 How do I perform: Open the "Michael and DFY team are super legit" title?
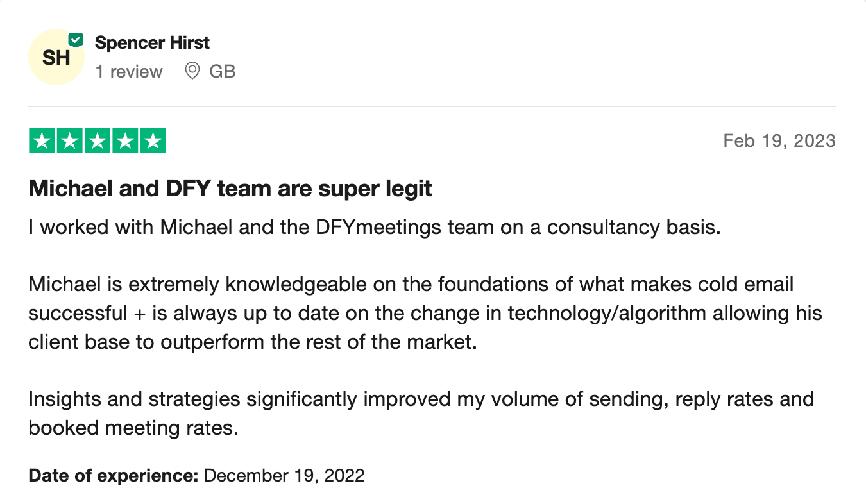pos(230,189)
